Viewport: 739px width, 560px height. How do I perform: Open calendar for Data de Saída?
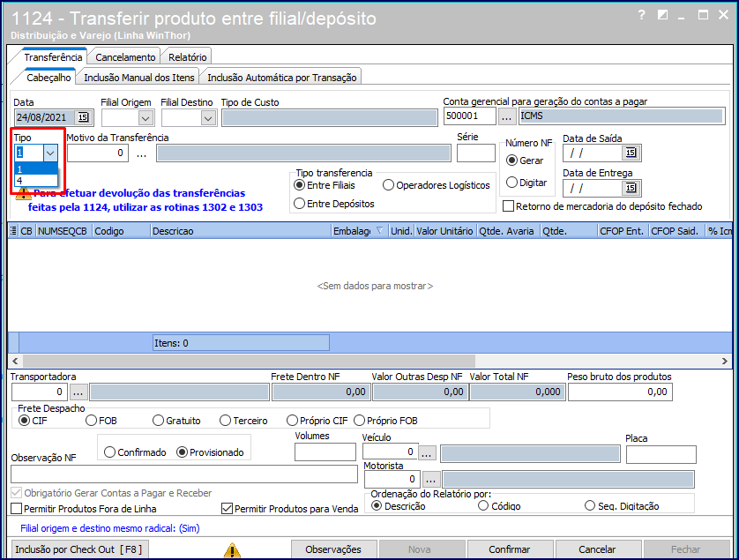pyautogui.click(x=631, y=153)
